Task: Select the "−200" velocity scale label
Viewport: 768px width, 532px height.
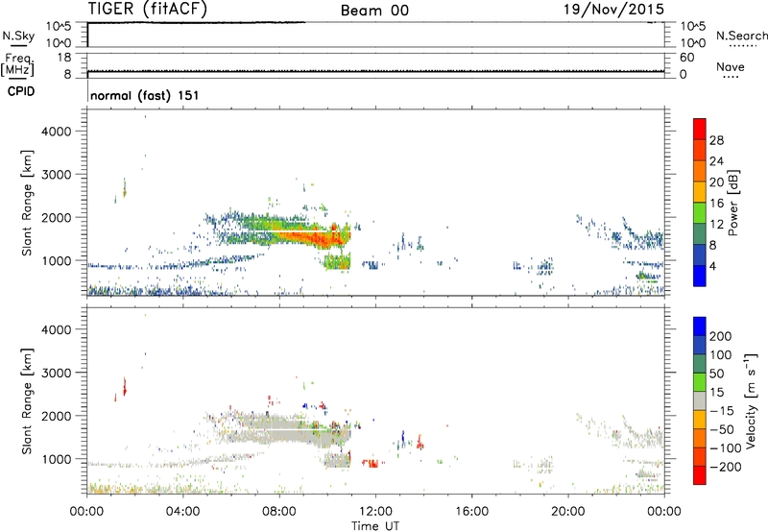Action: pos(726,467)
